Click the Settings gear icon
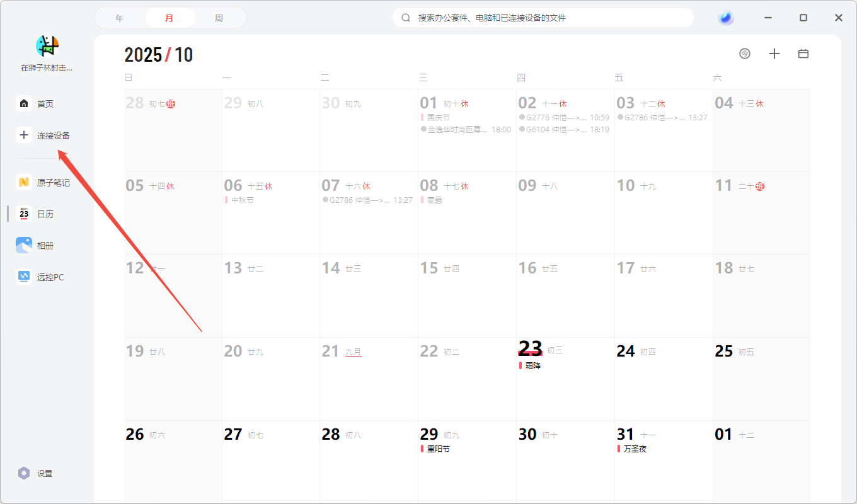This screenshot has height=504, width=857. [24, 473]
